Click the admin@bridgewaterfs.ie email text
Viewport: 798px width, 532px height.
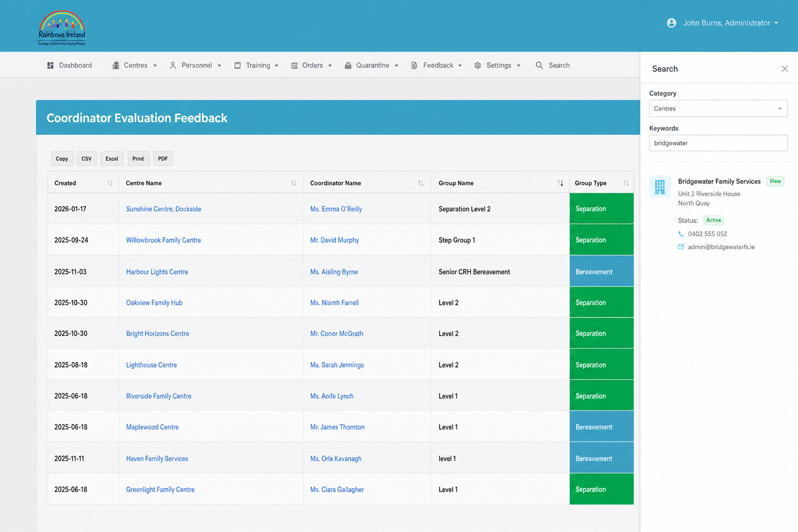click(x=721, y=247)
